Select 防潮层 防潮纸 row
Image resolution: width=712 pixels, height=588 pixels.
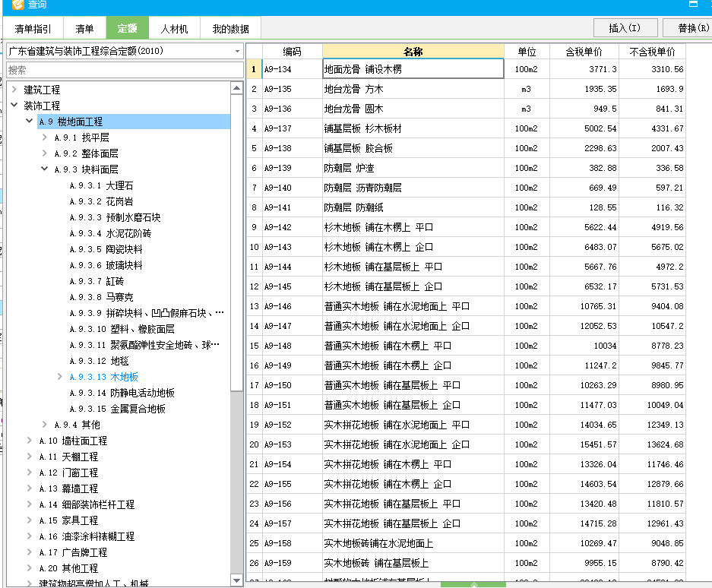[466, 207]
